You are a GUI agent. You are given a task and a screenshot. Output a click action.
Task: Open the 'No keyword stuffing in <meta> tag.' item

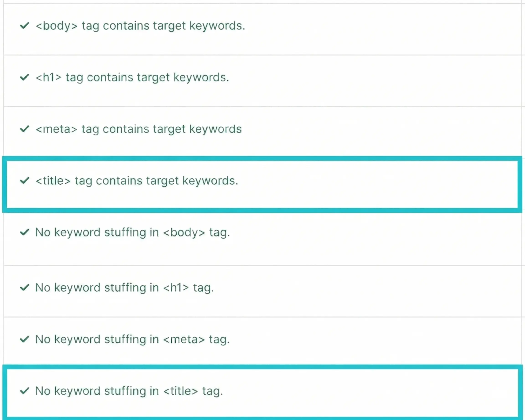tap(132, 339)
